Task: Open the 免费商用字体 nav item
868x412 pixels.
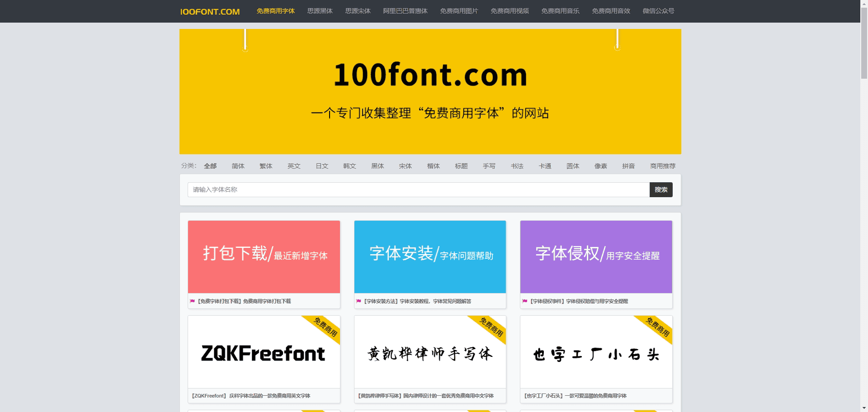Action: click(x=275, y=11)
